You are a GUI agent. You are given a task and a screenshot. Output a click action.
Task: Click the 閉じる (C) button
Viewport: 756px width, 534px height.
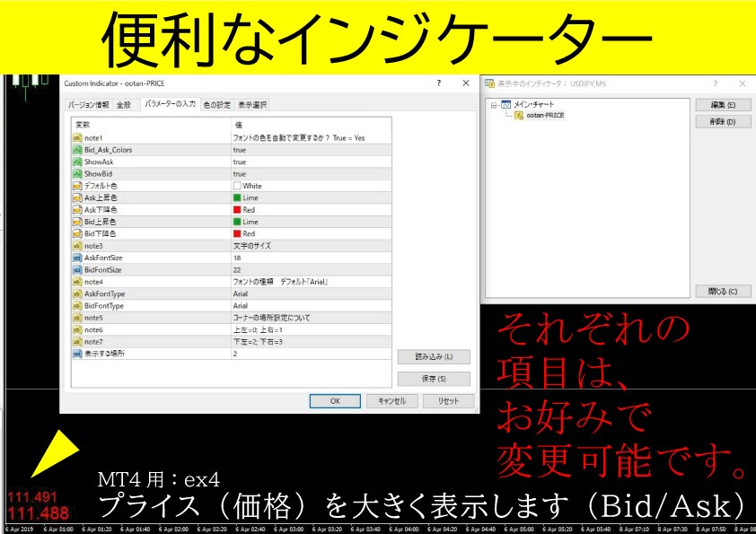point(723,291)
